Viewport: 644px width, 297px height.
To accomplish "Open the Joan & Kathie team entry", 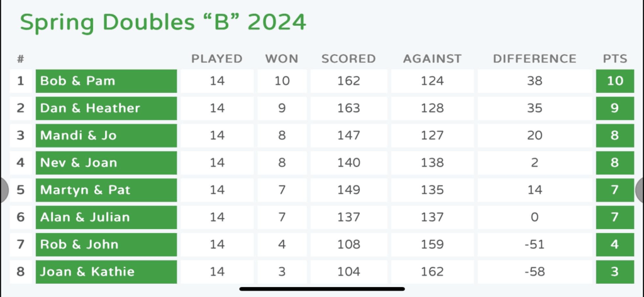I will click(87, 272).
